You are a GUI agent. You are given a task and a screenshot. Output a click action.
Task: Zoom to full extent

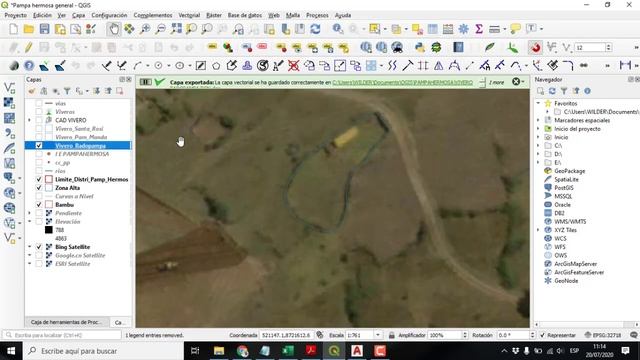(x=176, y=29)
